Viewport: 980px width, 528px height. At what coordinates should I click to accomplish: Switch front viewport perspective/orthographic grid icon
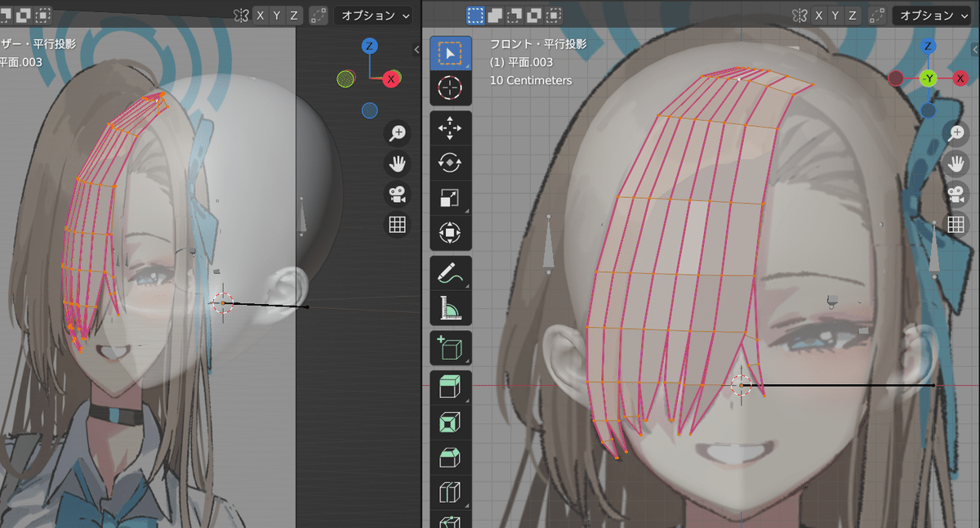tap(956, 225)
